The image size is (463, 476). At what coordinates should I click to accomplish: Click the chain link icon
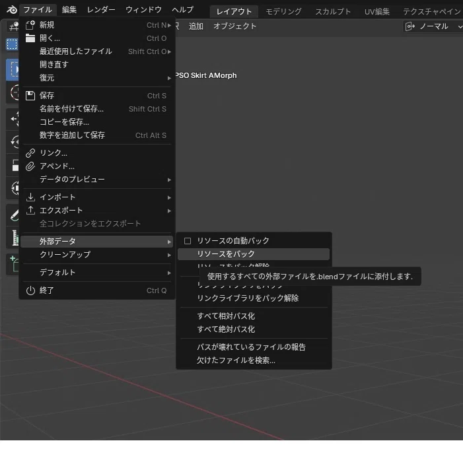pos(30,153)
